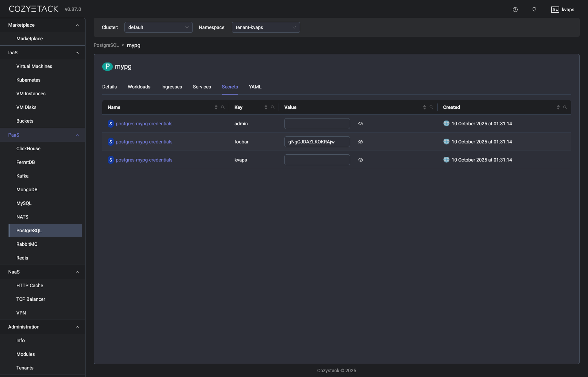588x377 pixels.
Task: Click the globe icon next to the first timestamp
Action: 446,124
